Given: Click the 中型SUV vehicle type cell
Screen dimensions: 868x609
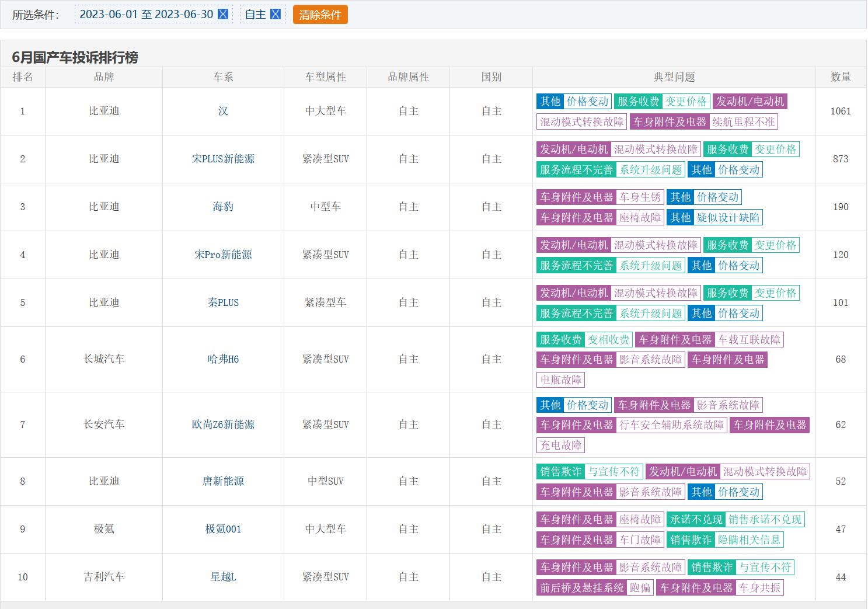Looking at the screenshot, I should 326,481.
